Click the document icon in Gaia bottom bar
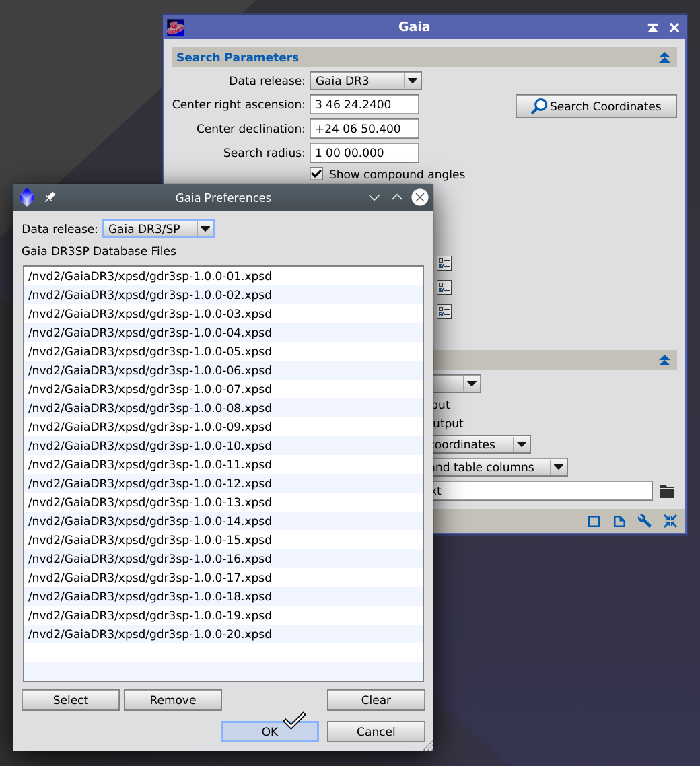This screenshot has height=766, width=700. (x=619, y=521)
